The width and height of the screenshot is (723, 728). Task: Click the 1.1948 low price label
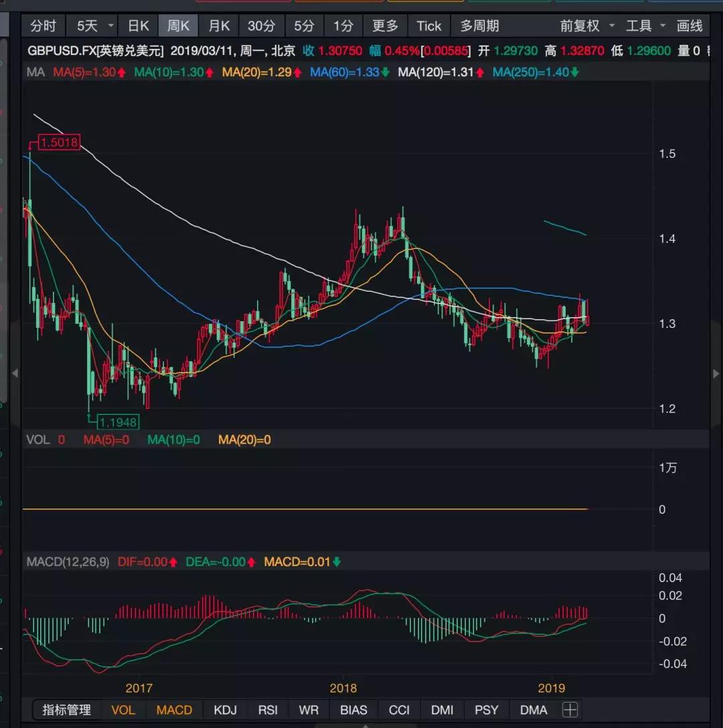(118, 422)
